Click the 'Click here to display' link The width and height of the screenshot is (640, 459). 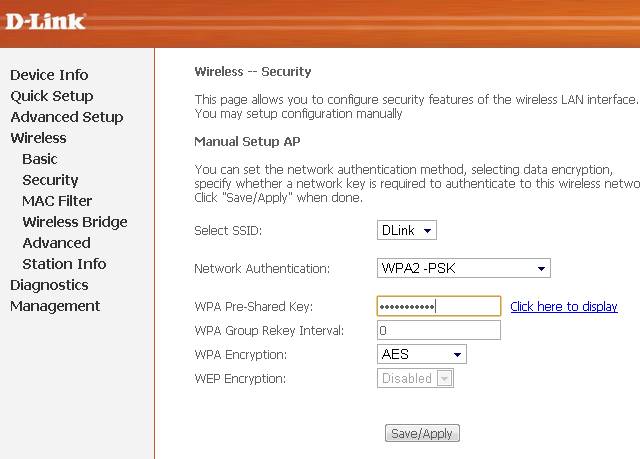[563, 307]
